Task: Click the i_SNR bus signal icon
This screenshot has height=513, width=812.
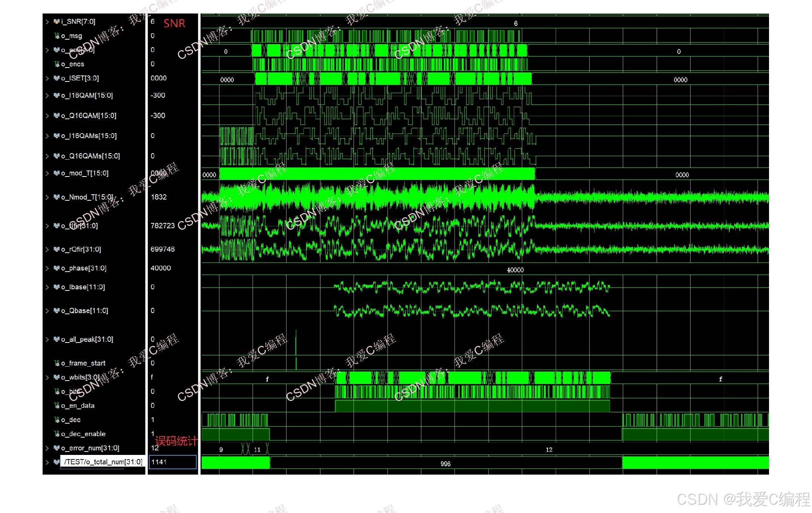Action: [x=57, y=22]
